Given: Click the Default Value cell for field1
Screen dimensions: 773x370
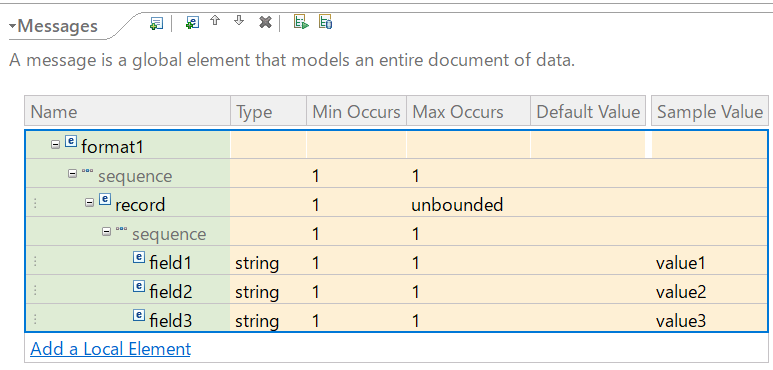Looking at the screenshot, I should coord(588,261).
